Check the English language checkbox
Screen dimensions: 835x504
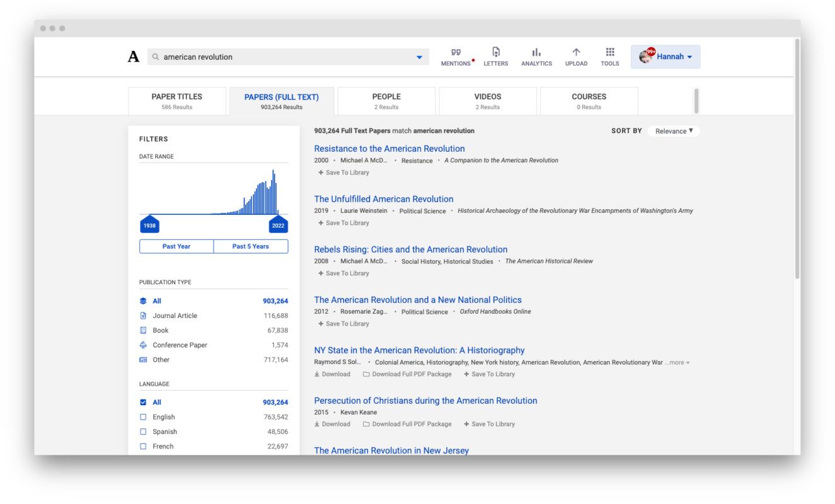(x=143, y=417)
